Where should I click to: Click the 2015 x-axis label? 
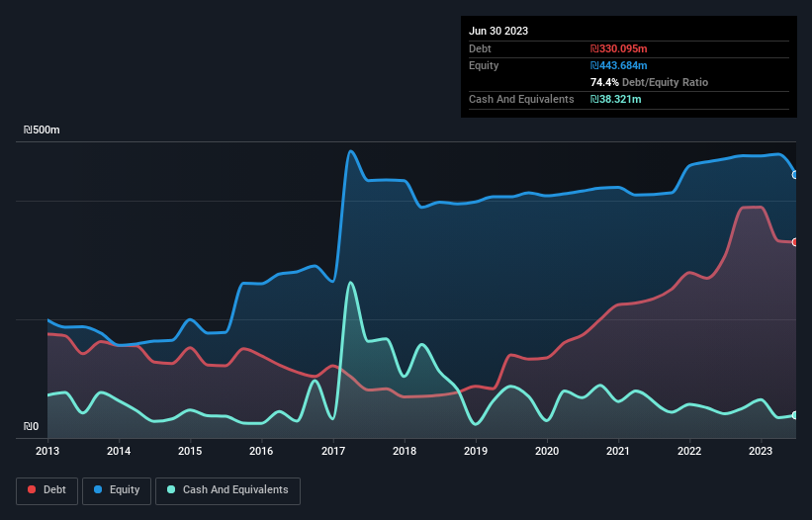point(190,451)
